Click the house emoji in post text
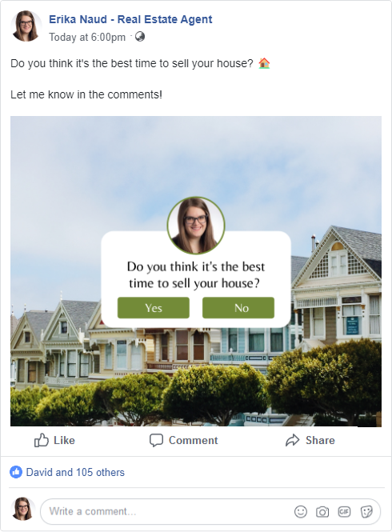Image resolution: width=392 pixels, height=532 pixels. pos(264,63)
